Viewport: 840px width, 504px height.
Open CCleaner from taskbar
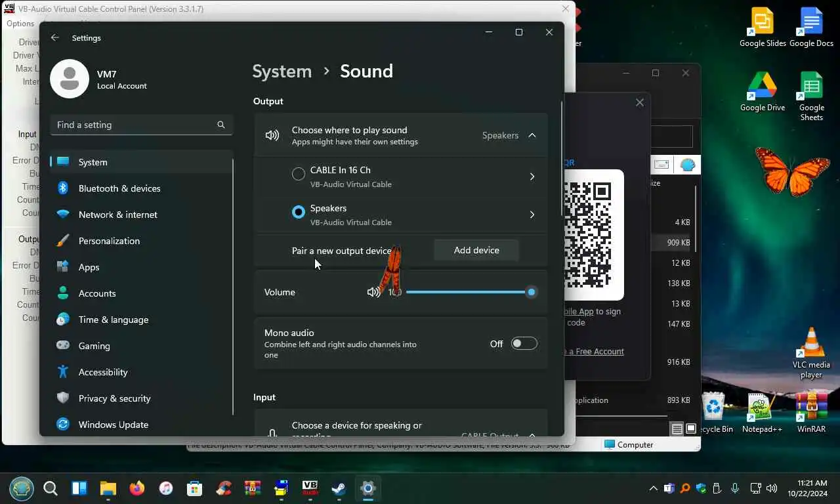click(224, 488)
